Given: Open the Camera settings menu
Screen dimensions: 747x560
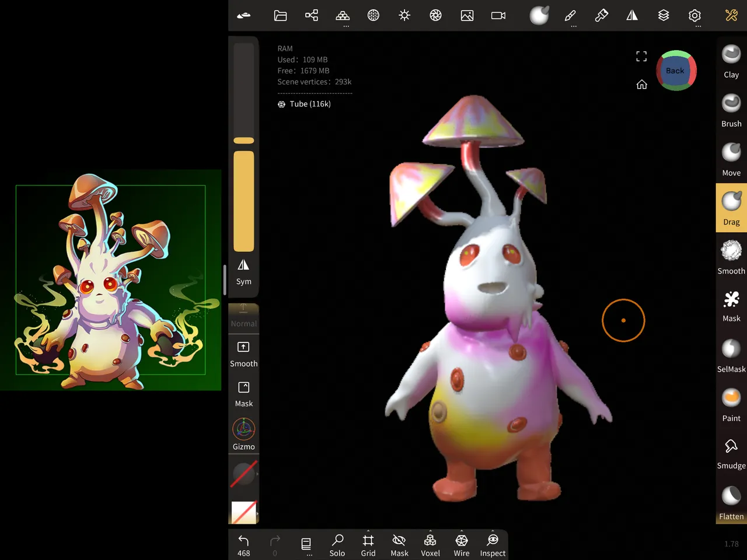Looking at the screenshot, I should tap(498, 16).
